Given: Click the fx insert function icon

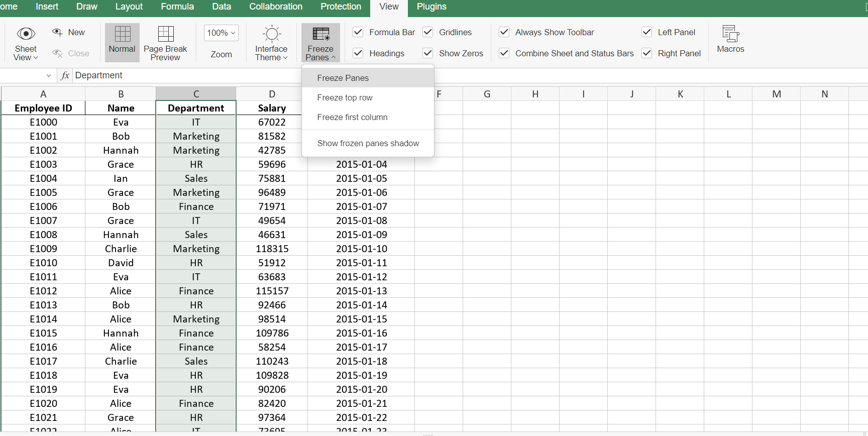Looking at the screenshot, I should [x=65, y=75].
